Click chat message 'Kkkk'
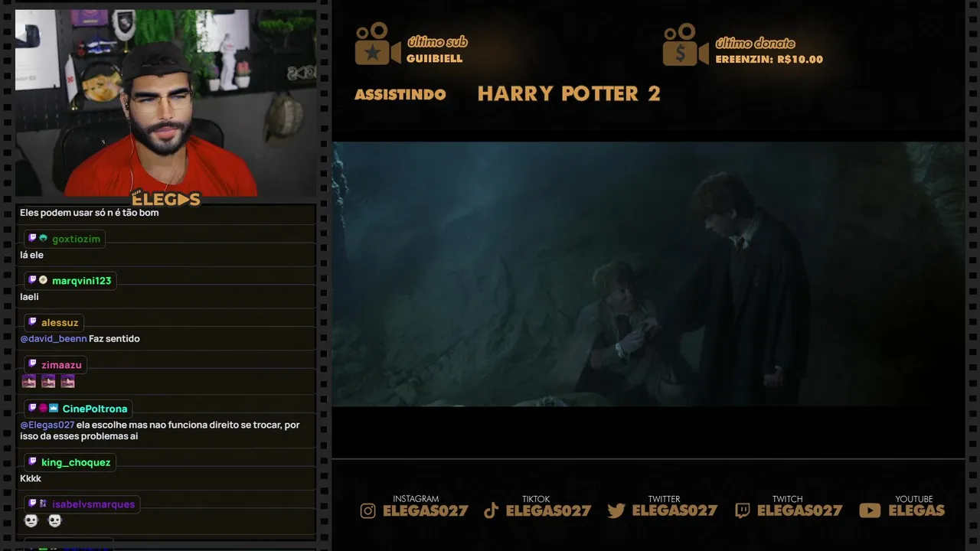 pyautogui.click(x=31, y=478)
